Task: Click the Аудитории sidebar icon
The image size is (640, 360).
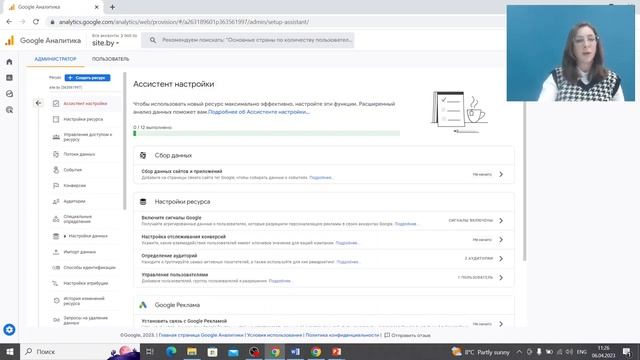Action: coord(56,201)
